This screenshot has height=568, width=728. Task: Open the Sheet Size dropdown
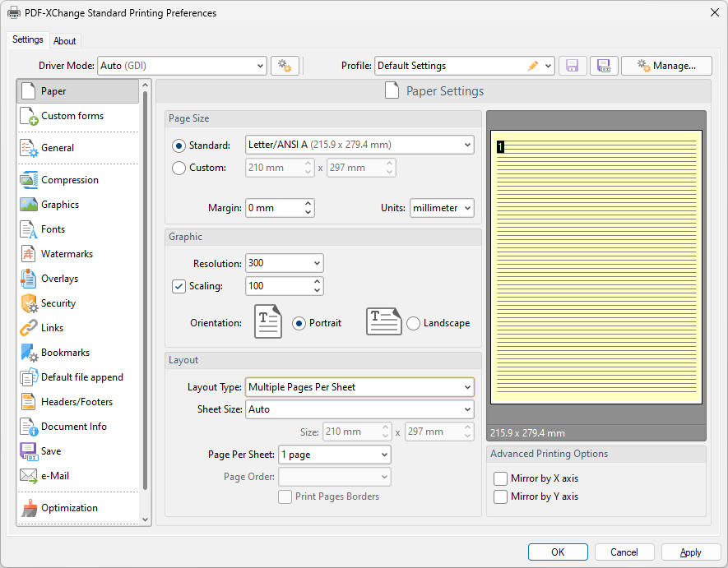(x=359, y=409)
